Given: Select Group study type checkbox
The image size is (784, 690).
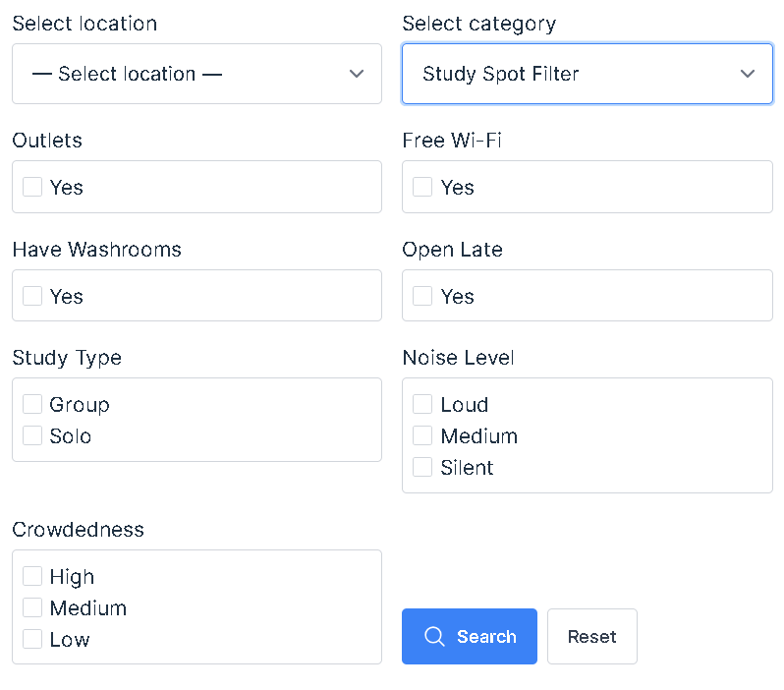Looking at the screenshot, I should click(32, 404).
